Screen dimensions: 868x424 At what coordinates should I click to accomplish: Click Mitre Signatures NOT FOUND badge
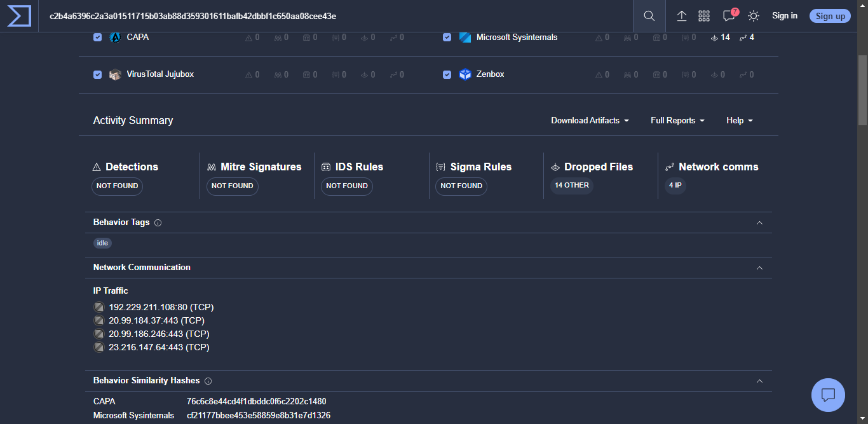pyautogui.click(x=232, y=186)
